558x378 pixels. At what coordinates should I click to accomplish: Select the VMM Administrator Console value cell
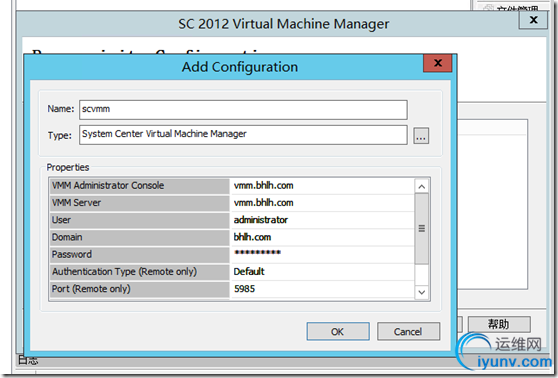point(322,186)
